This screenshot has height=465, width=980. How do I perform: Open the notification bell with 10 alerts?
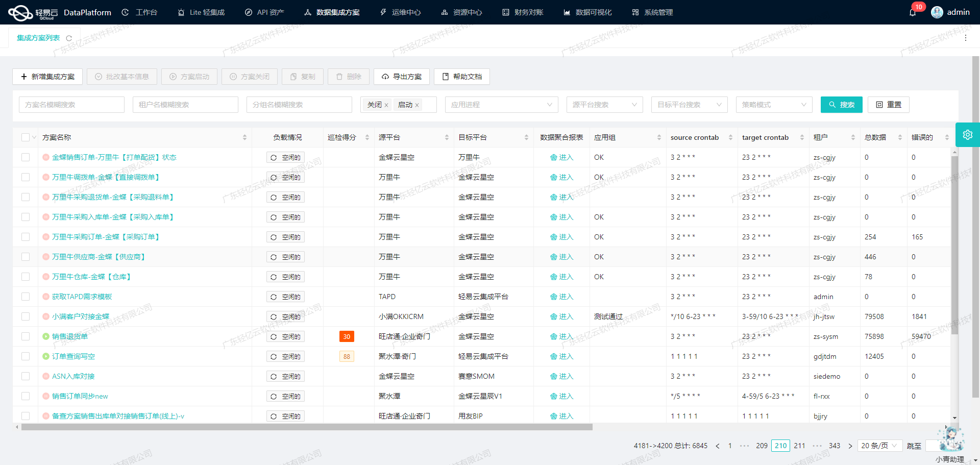pos(913,12)
